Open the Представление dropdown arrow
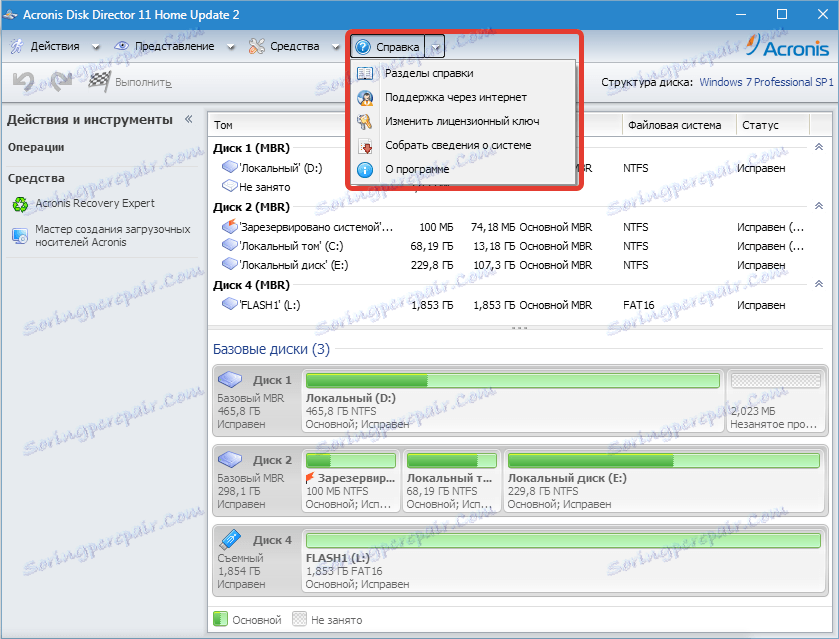The width and height of the screenshot is (839, 639). pos(231,47)
